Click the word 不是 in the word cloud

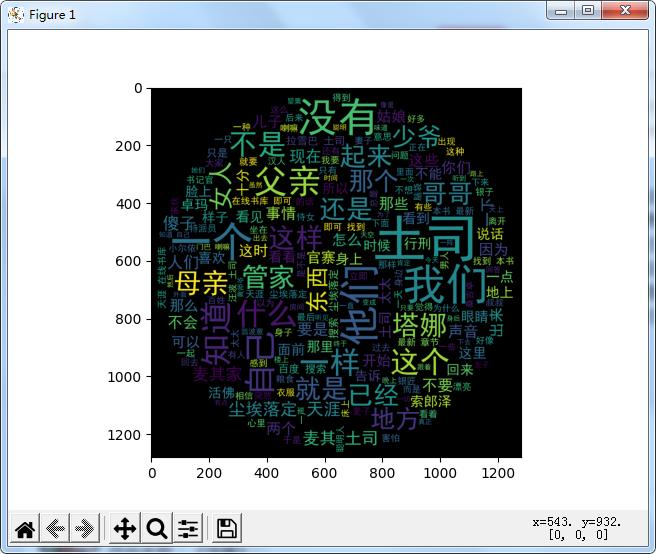[x=258, y=144]
